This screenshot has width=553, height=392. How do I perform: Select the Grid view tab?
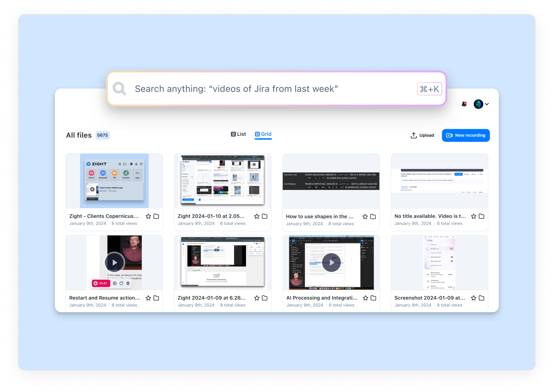[x=263, y=134]
